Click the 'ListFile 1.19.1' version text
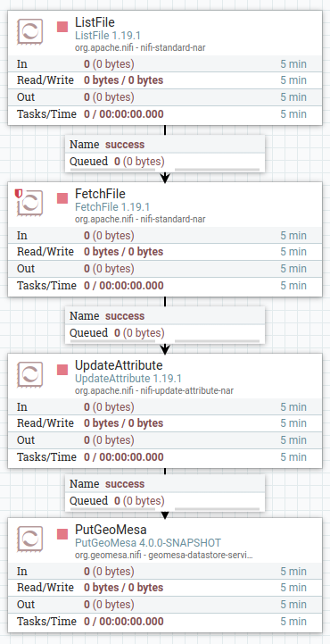Image resolution: width=330 pixels, height=644 pixels. tap(108, 36)
